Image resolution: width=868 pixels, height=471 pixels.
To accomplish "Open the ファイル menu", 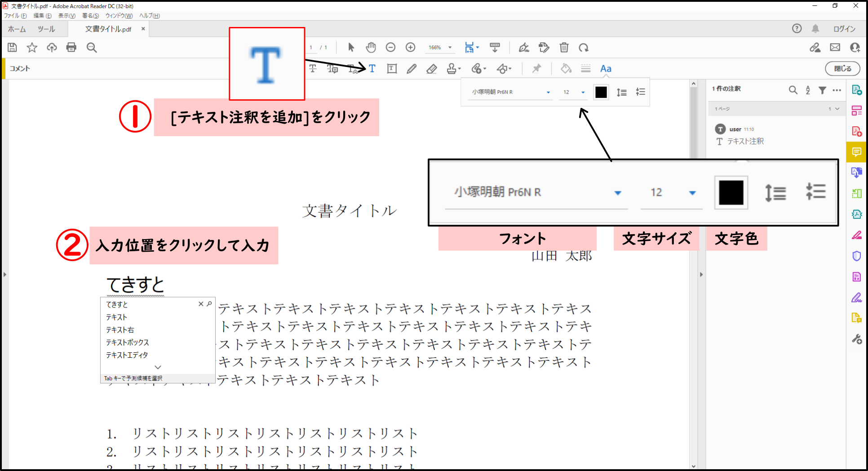I will pos(15,16).
